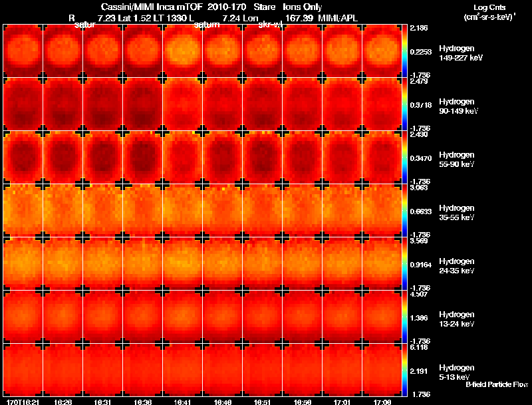The height and width of the screenshot is (405, 532).
Task: Click the '16:56' time label
Action: click(x=303, y=402)
